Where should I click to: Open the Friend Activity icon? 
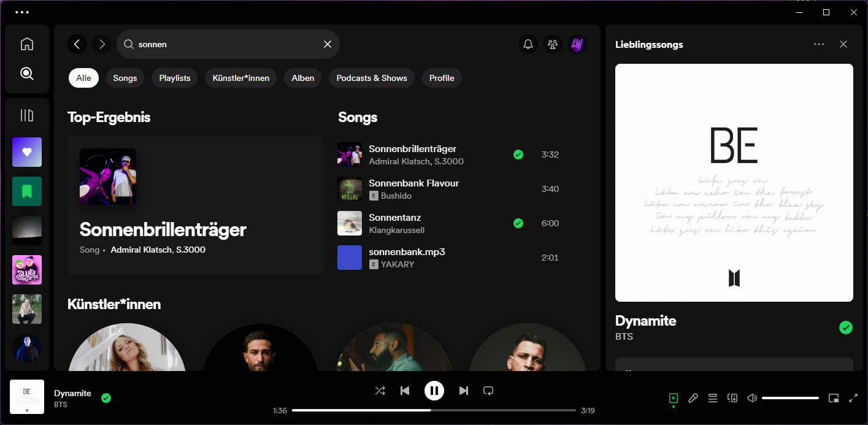click(552, 44)
